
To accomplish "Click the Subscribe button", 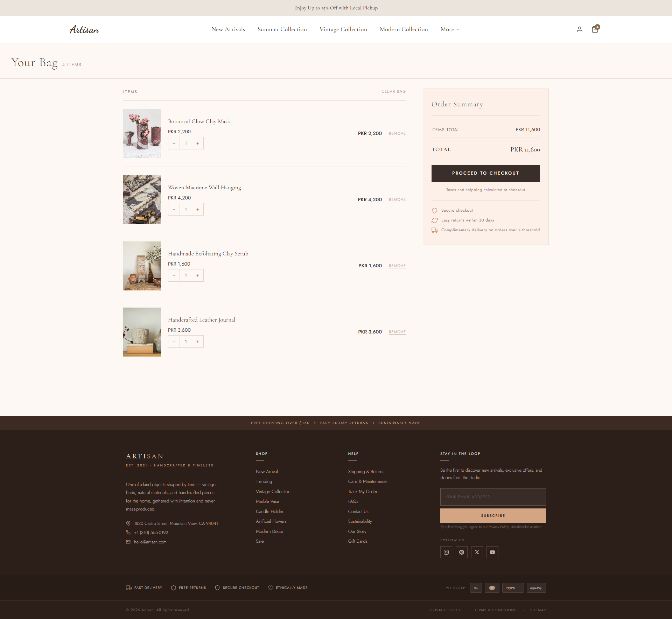I will [493, 516].
